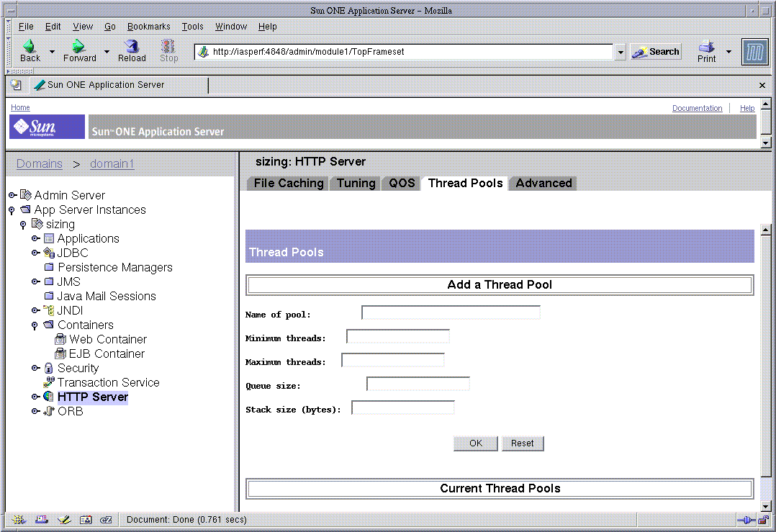Click the security lock status icon
Screen dimensions: 776x532
pos(763,520)
